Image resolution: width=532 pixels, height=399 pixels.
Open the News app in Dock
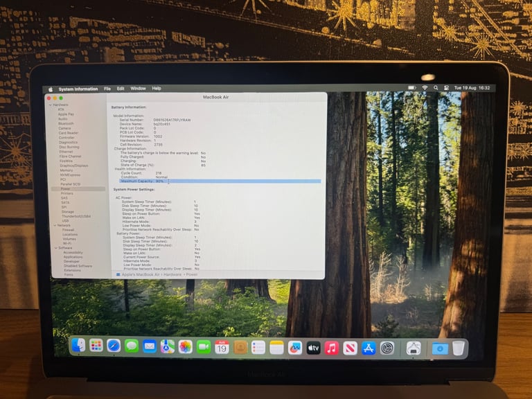(350, 348)
